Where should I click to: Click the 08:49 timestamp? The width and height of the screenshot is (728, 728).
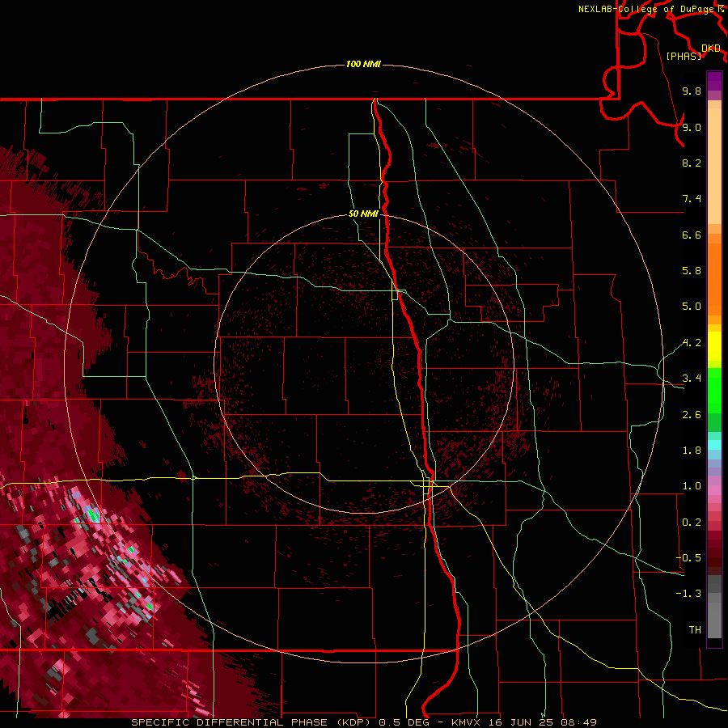(x=578, y=722)
